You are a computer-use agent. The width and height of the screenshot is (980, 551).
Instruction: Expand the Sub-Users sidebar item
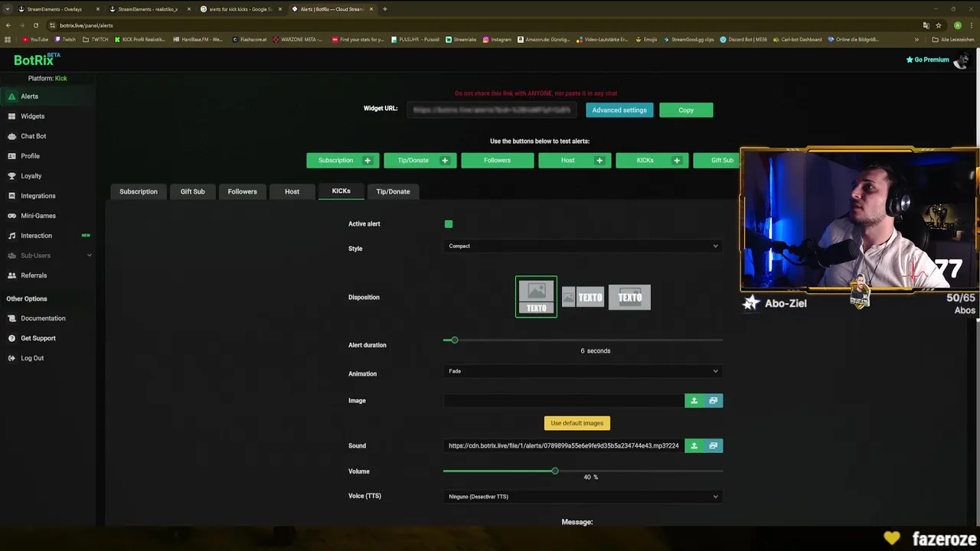[x=47, y=256]
